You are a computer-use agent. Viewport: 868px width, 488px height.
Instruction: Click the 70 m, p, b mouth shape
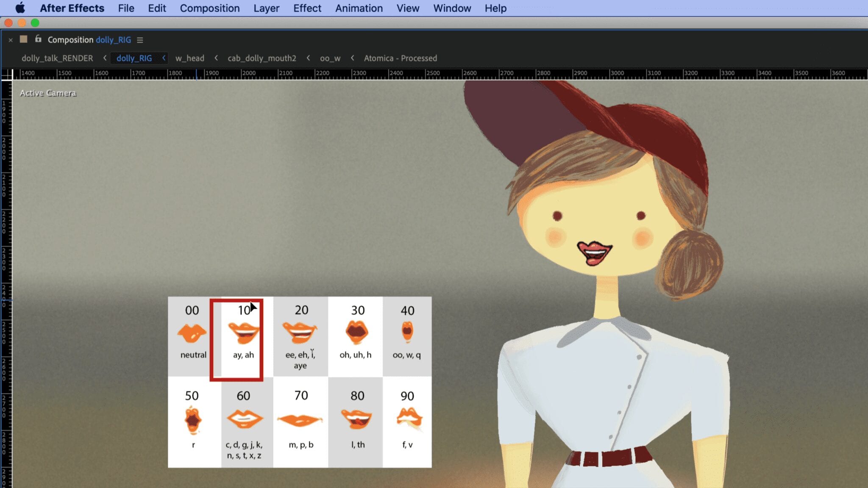[300, 420]
